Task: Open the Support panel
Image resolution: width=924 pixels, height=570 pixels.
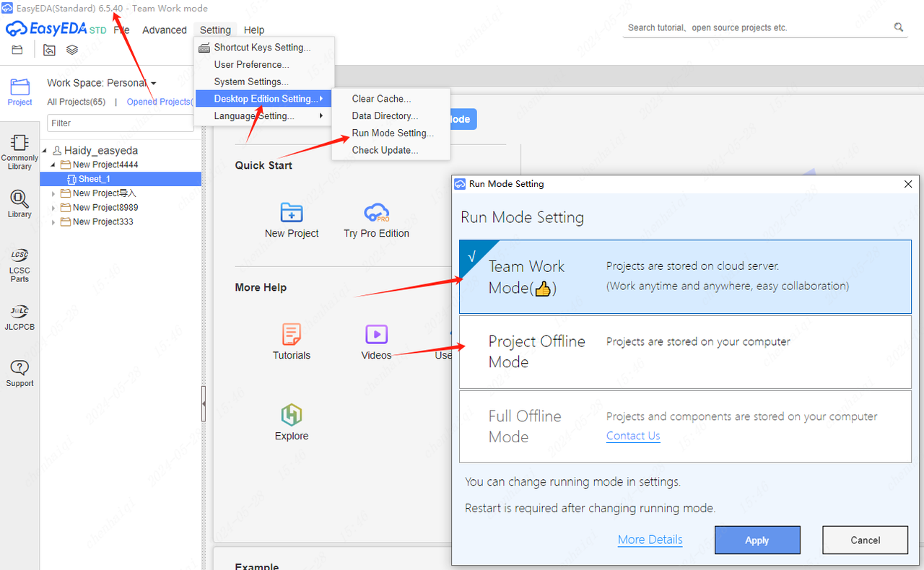Action: pyautogui.click(x=19, y=374)
